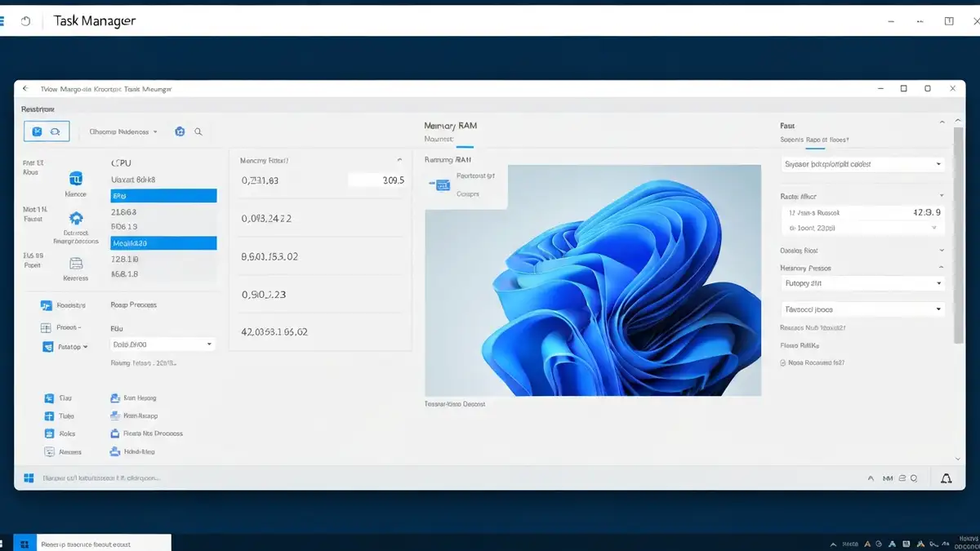The width and height of the screenshot is (980, 551).
Task: Click the blue bloom wallpaper preview image
Action: tap(593, 280)
